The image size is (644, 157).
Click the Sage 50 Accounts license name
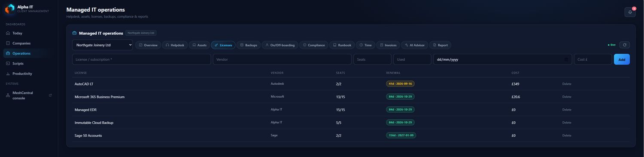click(x=88, y=135)
